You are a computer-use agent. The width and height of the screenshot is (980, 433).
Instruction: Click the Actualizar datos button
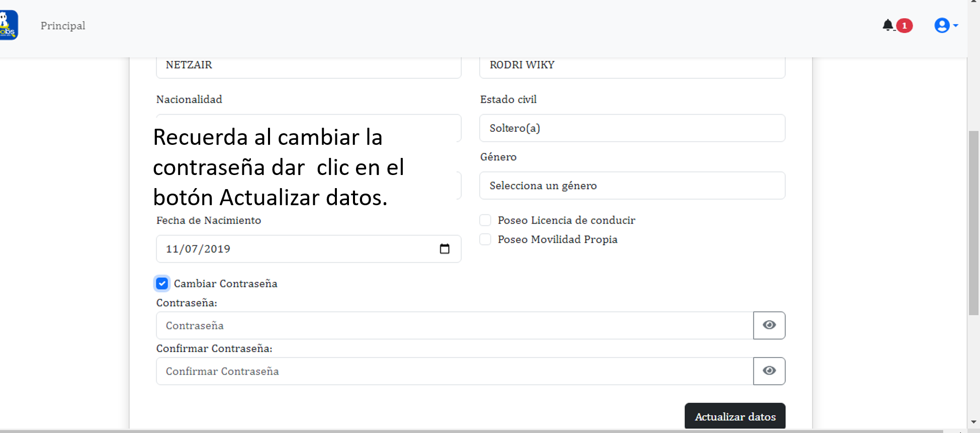(735, 416)
